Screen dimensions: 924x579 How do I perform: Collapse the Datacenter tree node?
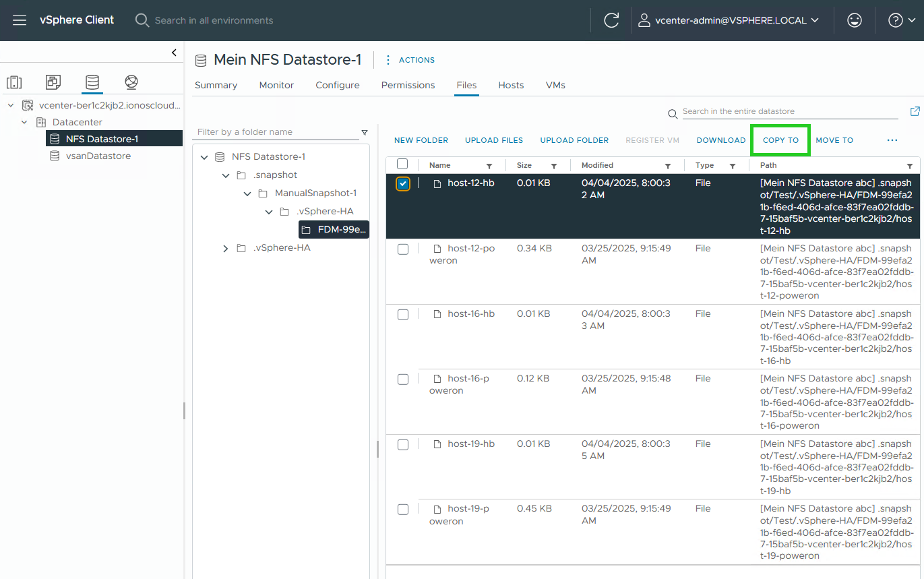click(24, 123)
